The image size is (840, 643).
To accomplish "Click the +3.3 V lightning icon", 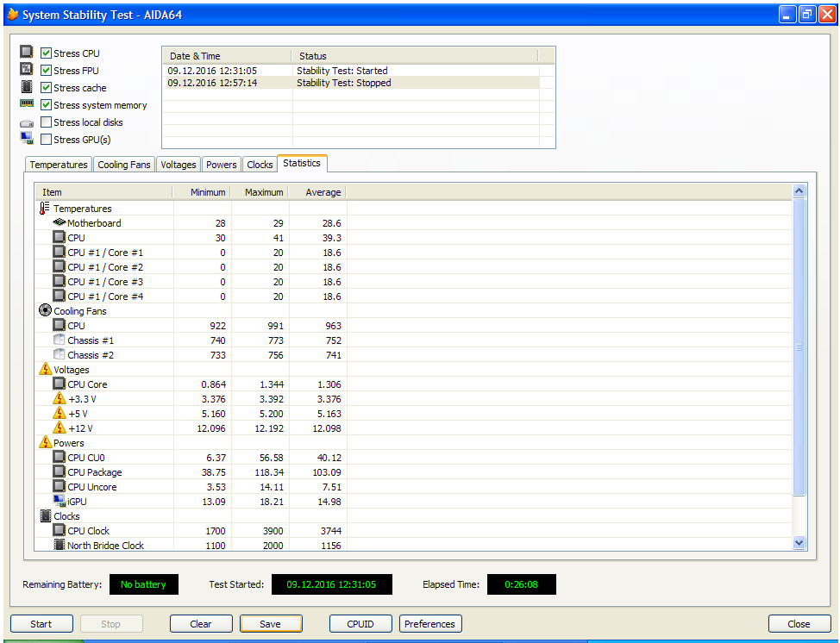I will pos(59,398).
